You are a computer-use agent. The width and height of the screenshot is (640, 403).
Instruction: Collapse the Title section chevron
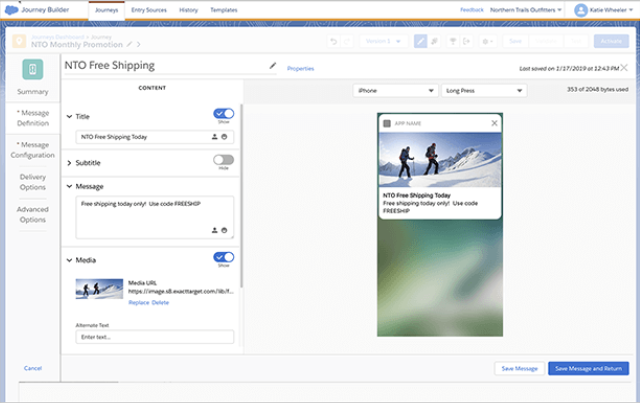(69, 116)
